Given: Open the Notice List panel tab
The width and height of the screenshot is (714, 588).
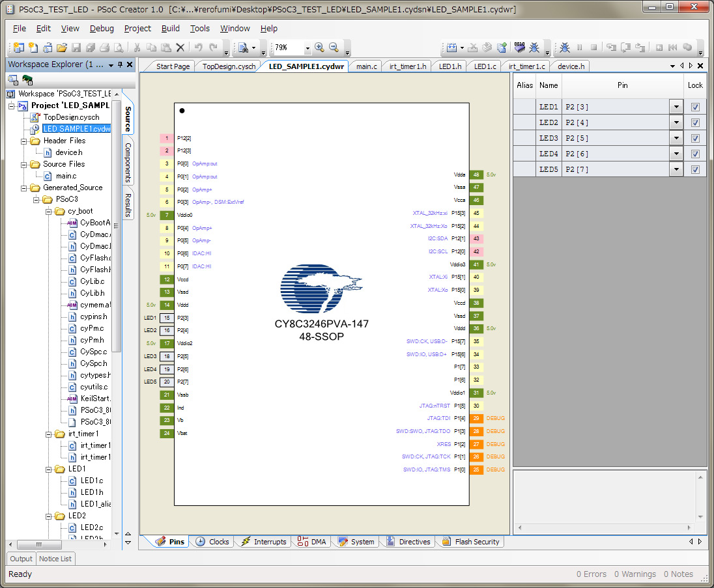Looking at the screenshot, I should 55,559.
